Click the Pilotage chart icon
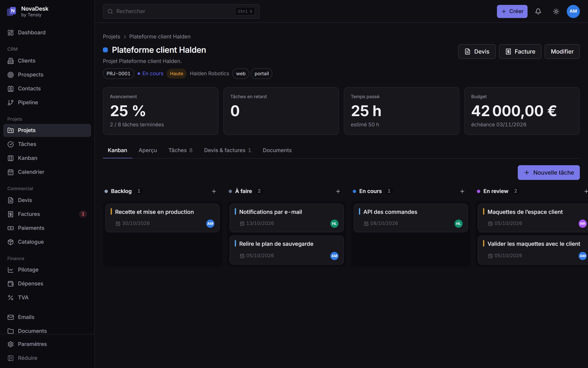The width and height of the screenshot is (588, 368). (11, 270)
